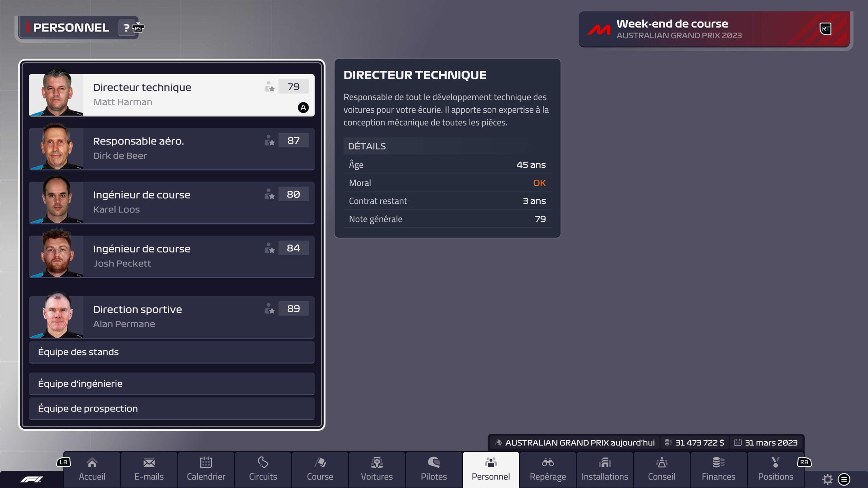
Task: Open the Équipe des stands section
Action: pos(172,352)
